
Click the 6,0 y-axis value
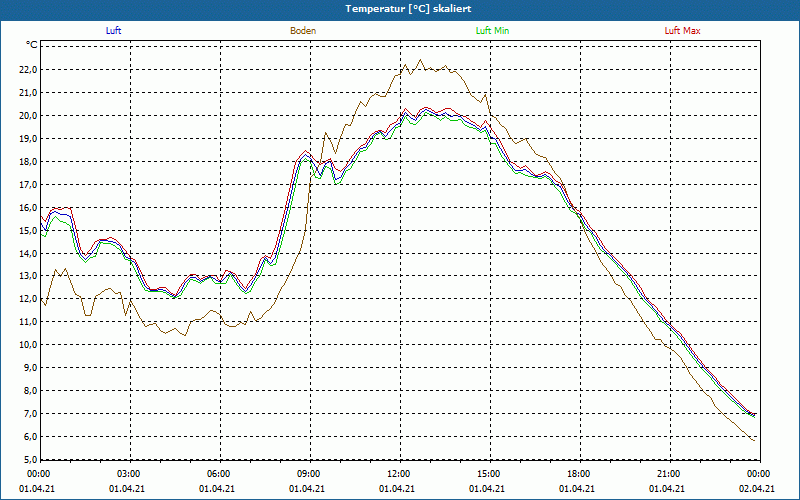[30, 436]
